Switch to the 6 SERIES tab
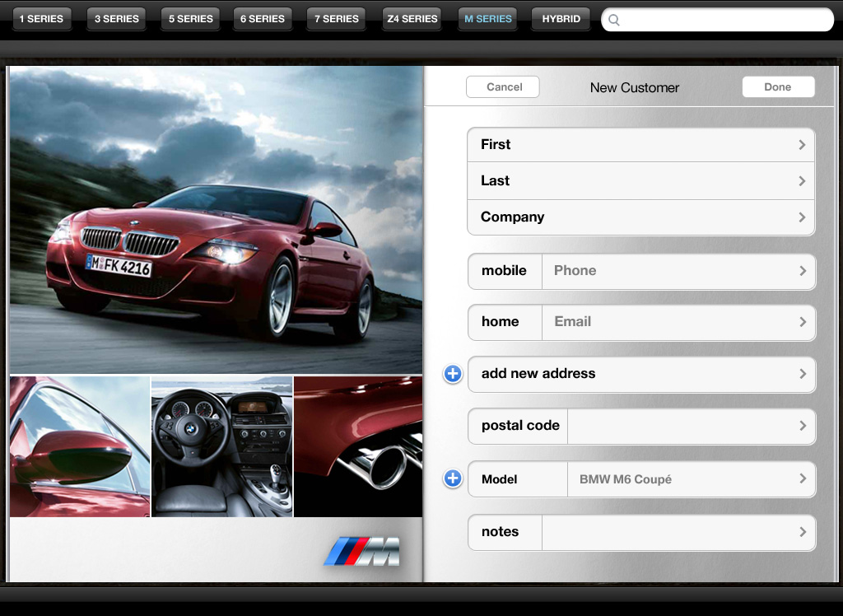Viewport: 843px width, 616px height. tap(263, 19)
